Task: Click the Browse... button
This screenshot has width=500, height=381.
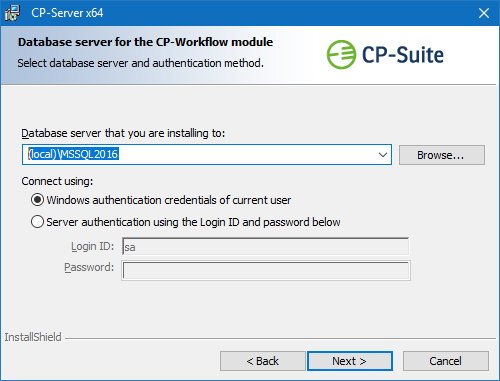Action: [442, 155]
